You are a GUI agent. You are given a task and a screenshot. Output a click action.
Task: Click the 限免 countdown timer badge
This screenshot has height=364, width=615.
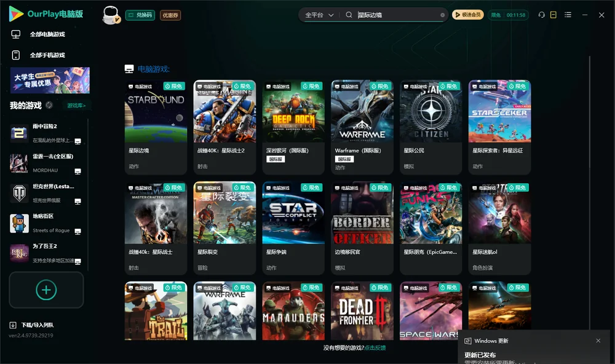tap(508, 15)
